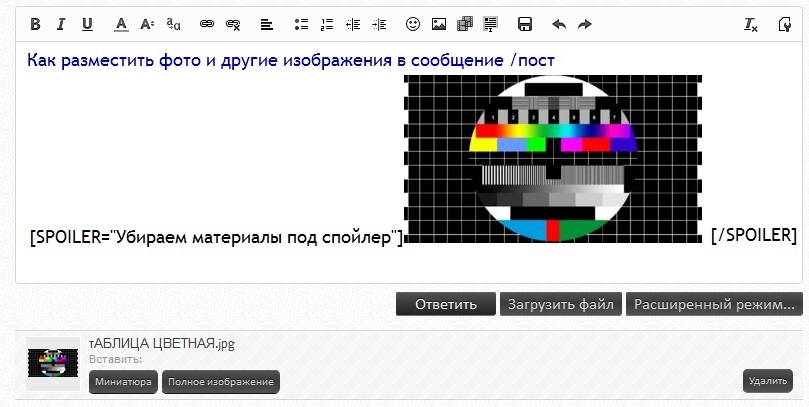Viewport: 809px width, 407px height.
Task: Open the font size dropdown
Action: pyautogui.click(x=147, y=24)
